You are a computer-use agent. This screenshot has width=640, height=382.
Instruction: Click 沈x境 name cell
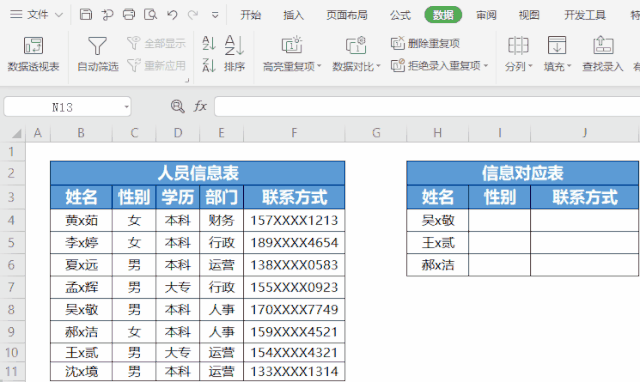pyautogui.click(x=81, y=371)
